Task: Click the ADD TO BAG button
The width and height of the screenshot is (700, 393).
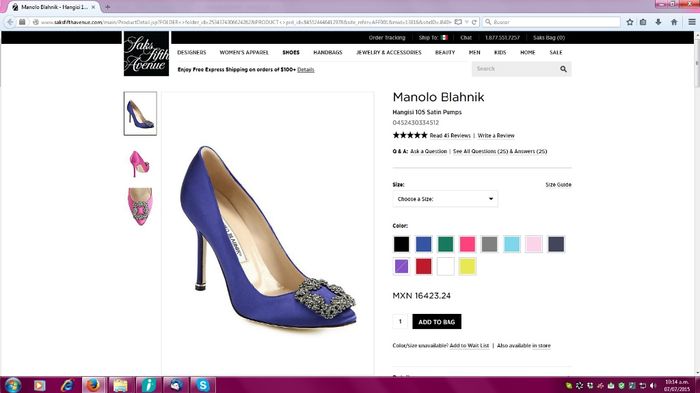Action: (437, 322)
